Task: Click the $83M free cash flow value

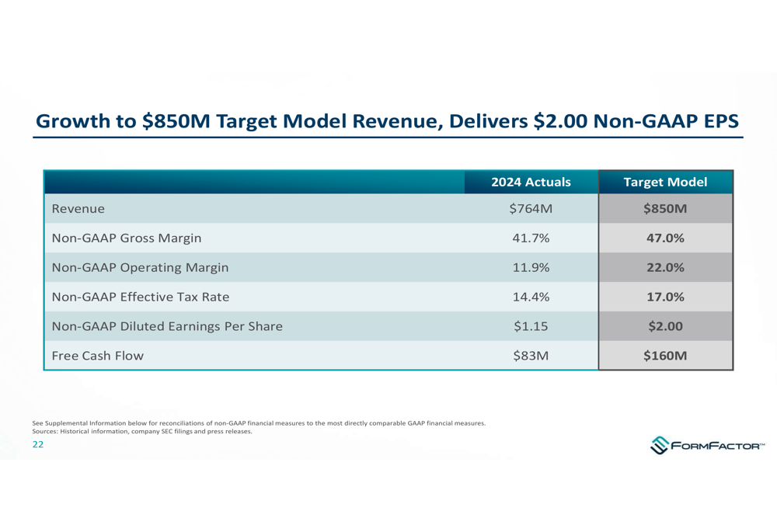Action: tap(531, 356)
